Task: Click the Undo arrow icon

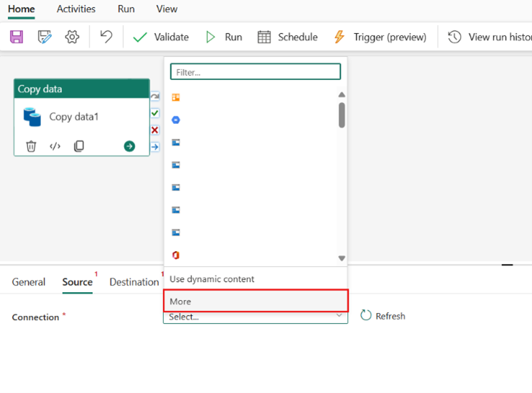Action: (x=106, y=37)
